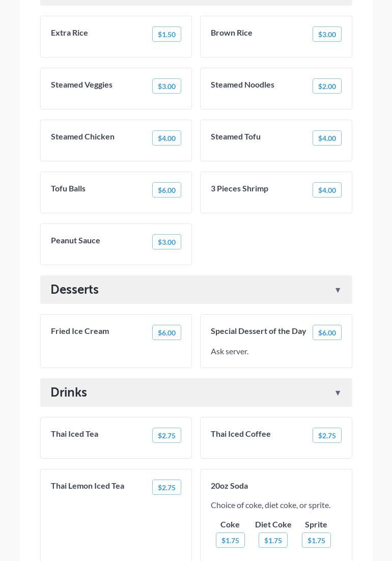Click Peanut Sauce $3.00 price
Image resolution: width=392 pixels, height=561 pixels.
point(166,242)
